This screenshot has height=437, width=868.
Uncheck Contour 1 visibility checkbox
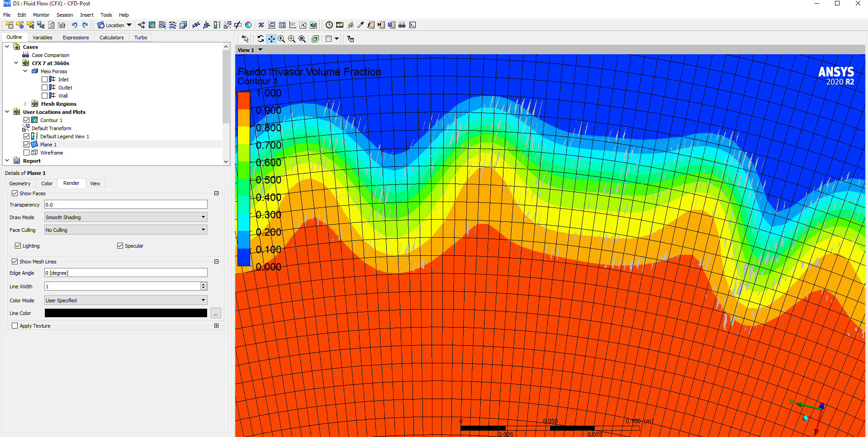[x=27, y=120]
